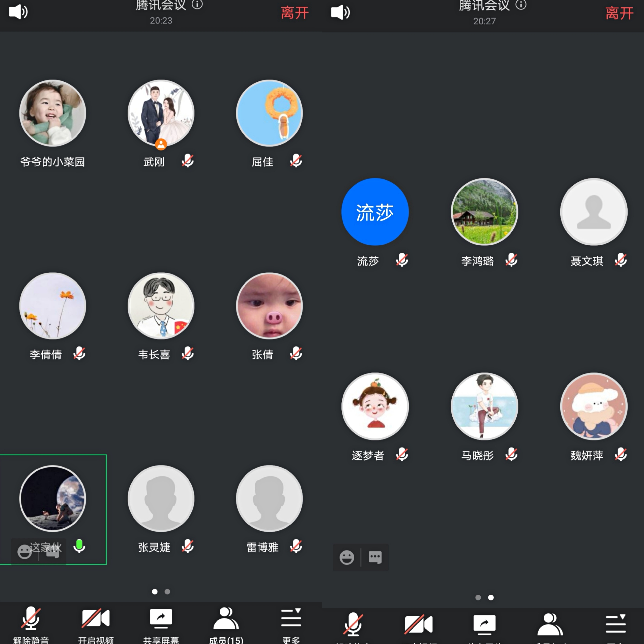
Task: Select 李鸿璐 landscape avatar
Action: (x=484, y=212)
